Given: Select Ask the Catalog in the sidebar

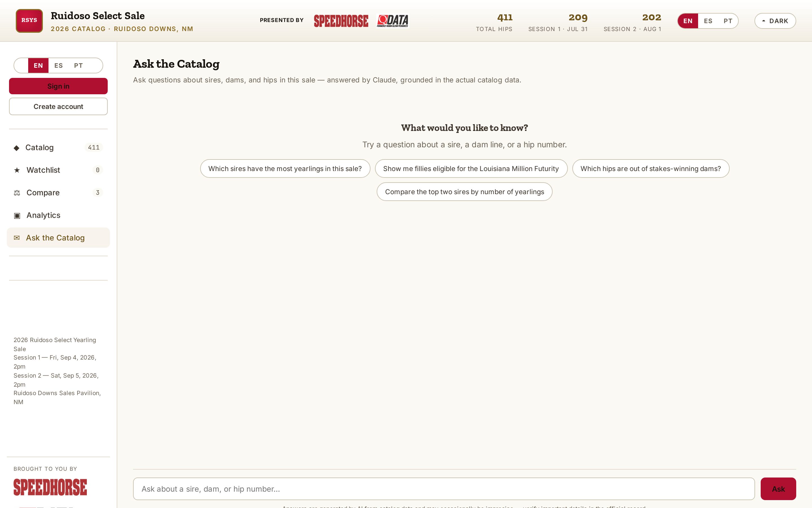Looking at the screenshot, I should coord(58,238).
